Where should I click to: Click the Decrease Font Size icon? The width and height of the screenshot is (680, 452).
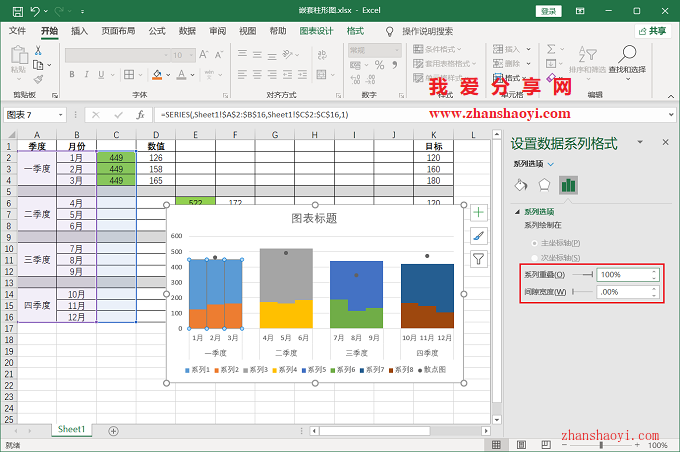(x=219, y=55)
